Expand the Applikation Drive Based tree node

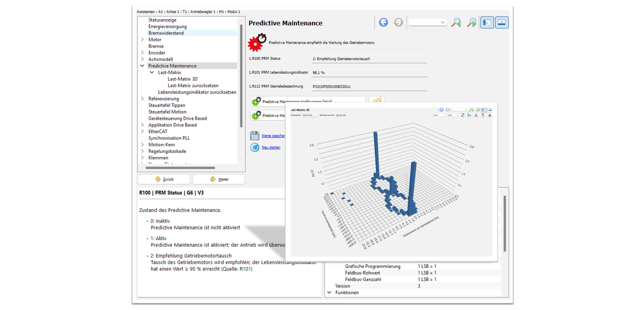click(x=142, y=125)
